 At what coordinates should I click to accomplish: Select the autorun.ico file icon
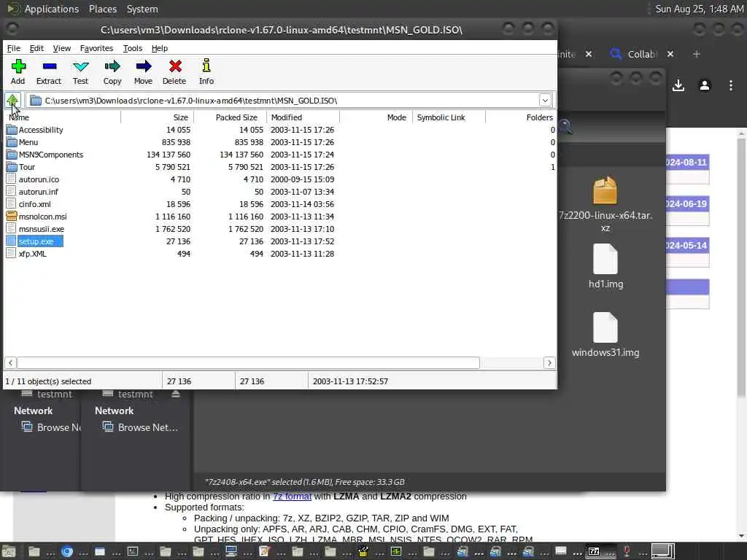pos(12,179)
